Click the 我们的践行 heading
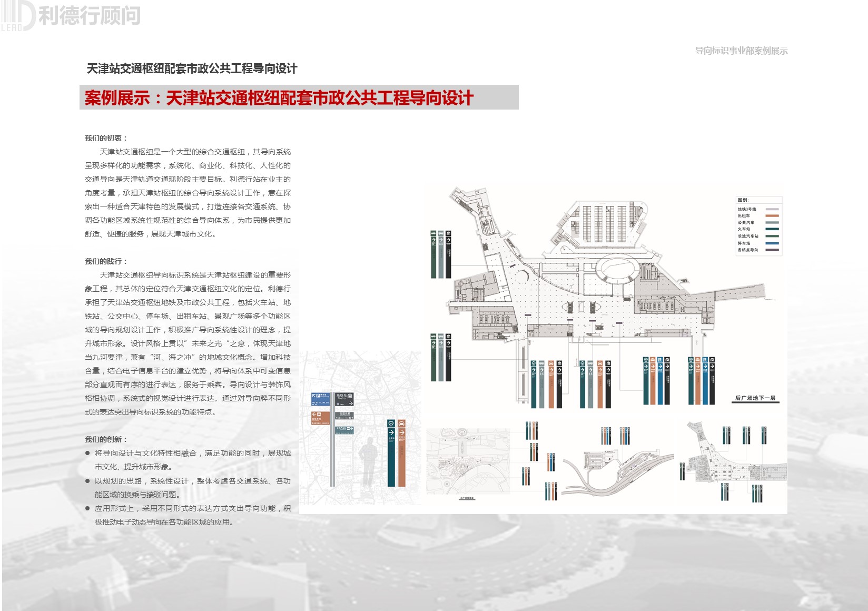Viewport: 868px width, 611px height. [106, 261]
